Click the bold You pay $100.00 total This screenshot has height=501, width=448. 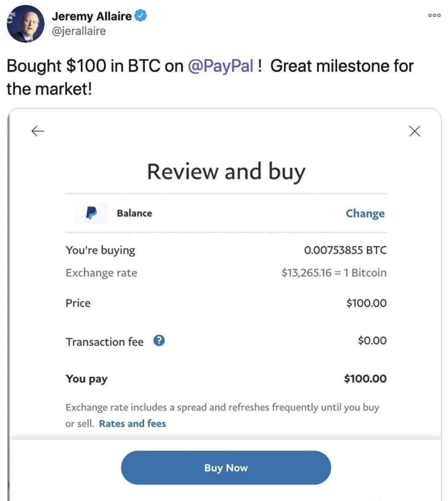[365, 379]
